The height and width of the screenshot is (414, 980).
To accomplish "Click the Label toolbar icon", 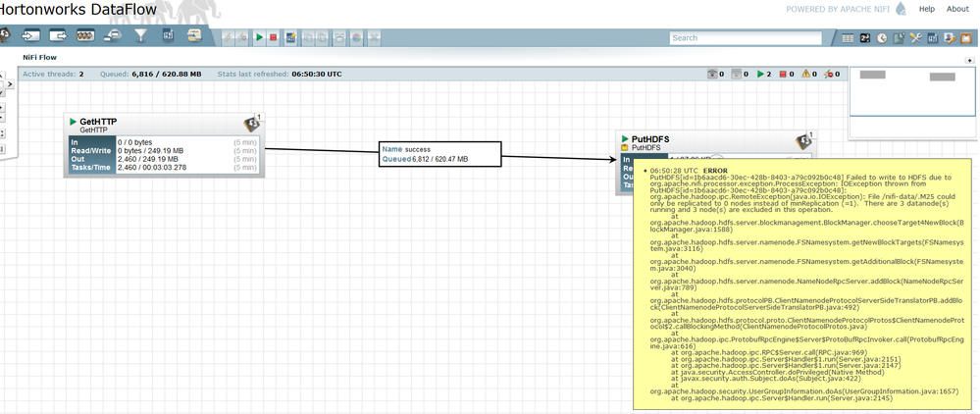I will (194, 36).
